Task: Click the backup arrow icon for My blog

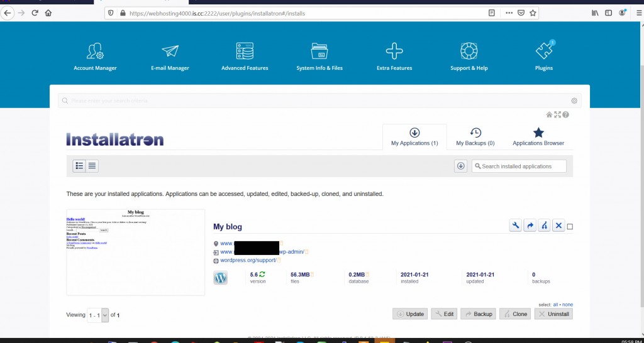Action: click(530, 226)
